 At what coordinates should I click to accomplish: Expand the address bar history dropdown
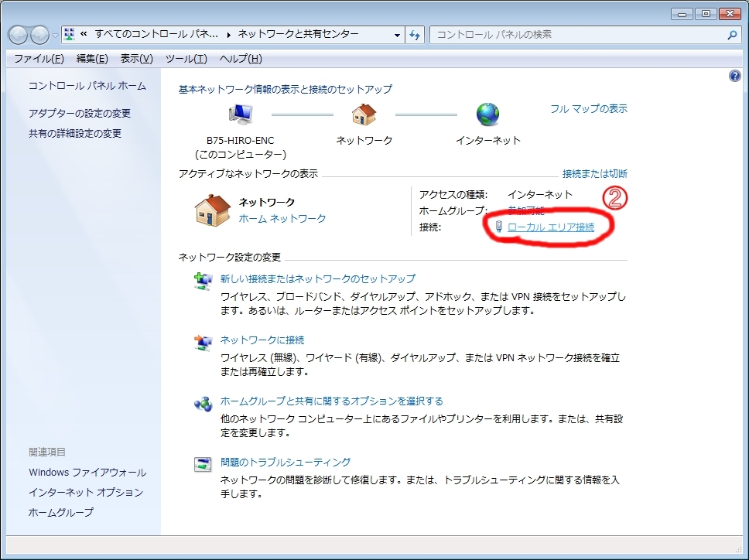click(x=397, y=35)
